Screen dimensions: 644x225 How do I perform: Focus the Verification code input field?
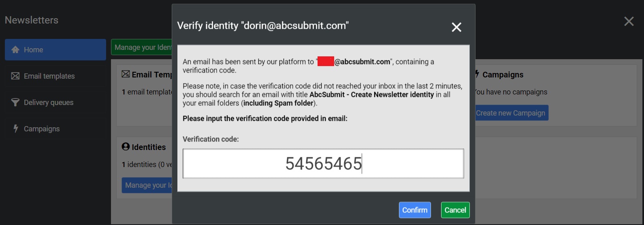(x=323, y=164)
